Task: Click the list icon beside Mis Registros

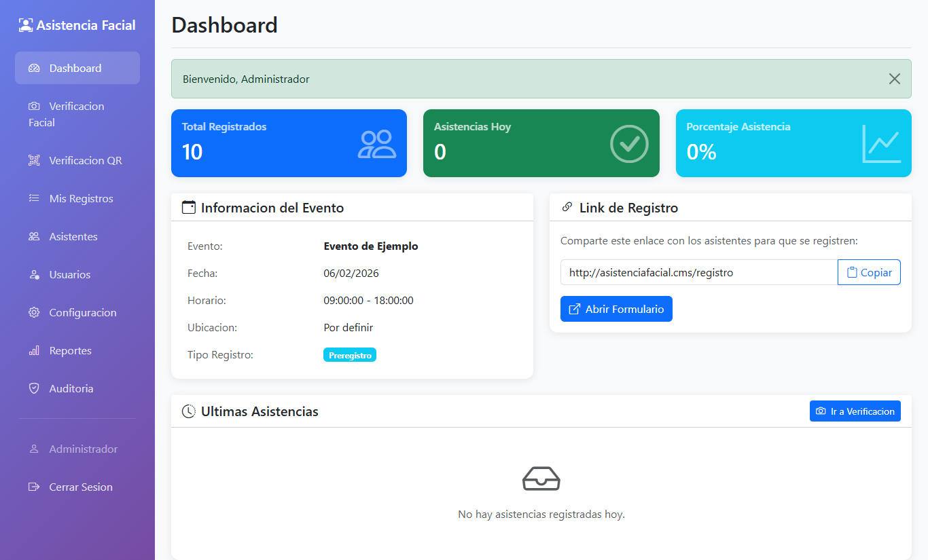Action: point(34,199)
